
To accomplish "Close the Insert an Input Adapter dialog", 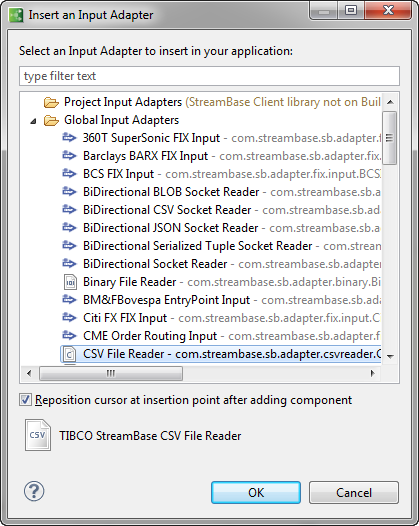I will coord(388,11).
